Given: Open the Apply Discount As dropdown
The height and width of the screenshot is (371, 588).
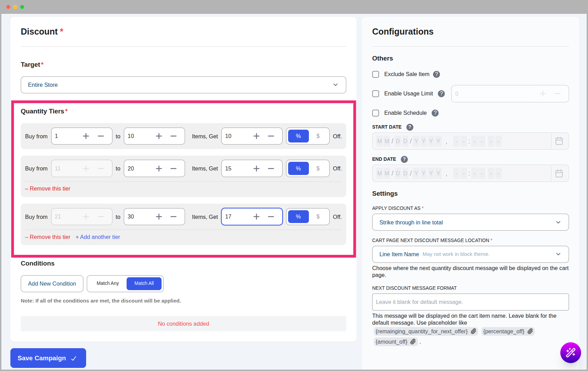Looking at the screenshot, I should click(x=470, y=222).
